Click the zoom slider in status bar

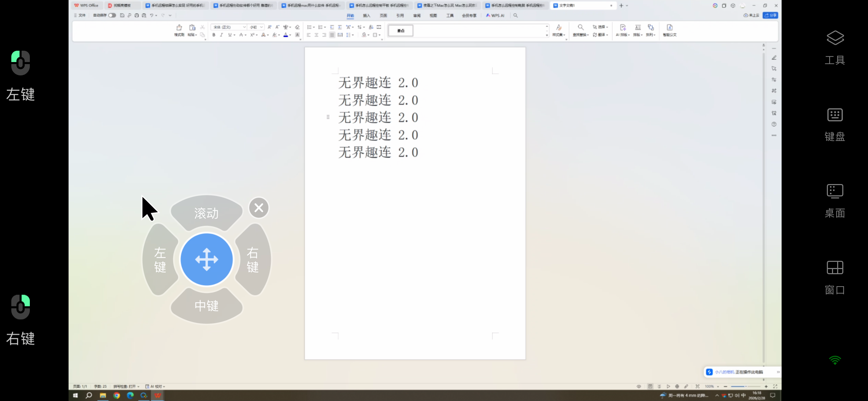[745, 386]
